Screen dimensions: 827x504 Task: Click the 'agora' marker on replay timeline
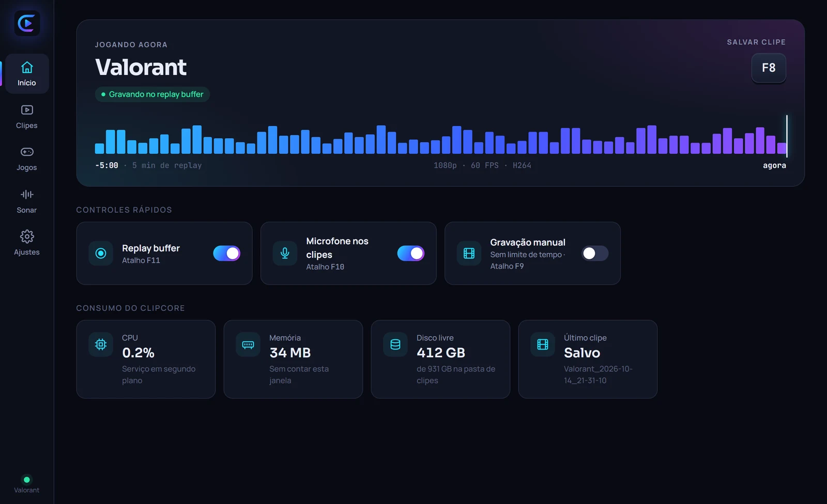click(774, 165)
